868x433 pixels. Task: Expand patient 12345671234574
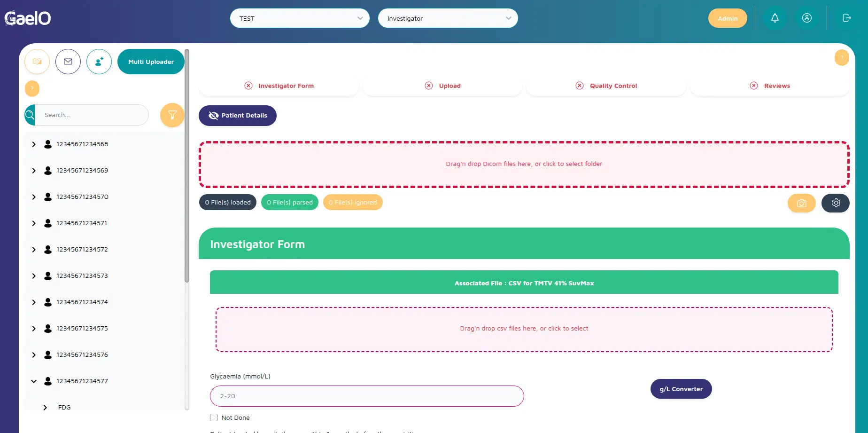(x=34, y=302)
